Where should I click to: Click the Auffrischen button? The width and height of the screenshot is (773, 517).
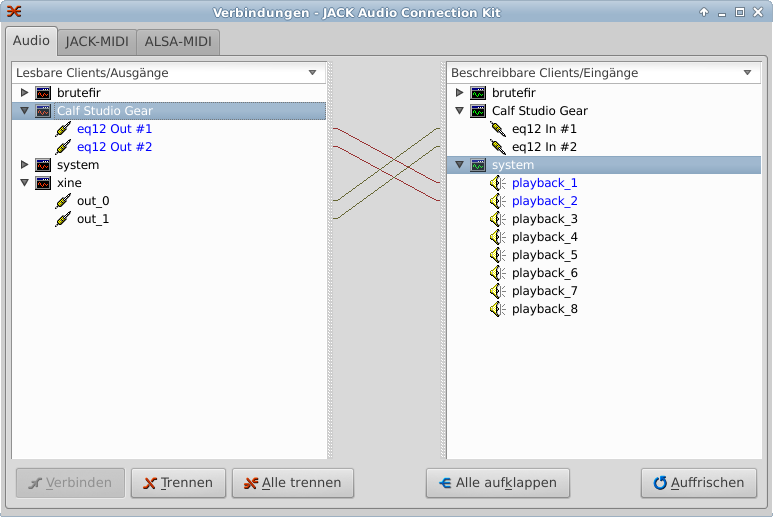699,483
